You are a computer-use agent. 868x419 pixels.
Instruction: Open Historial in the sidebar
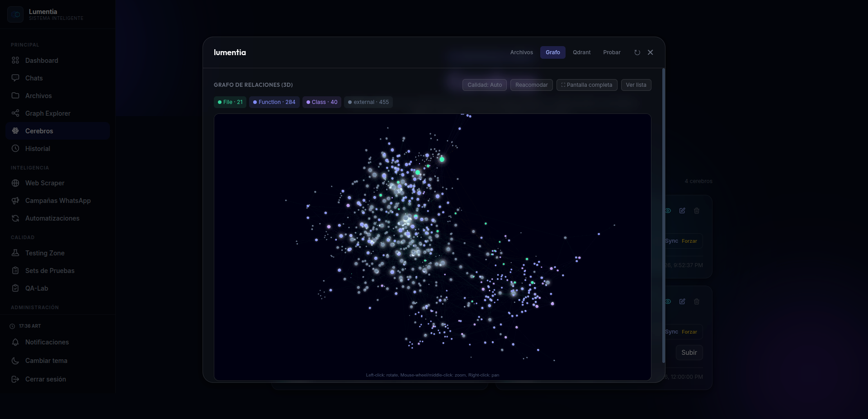coord(58,149)
